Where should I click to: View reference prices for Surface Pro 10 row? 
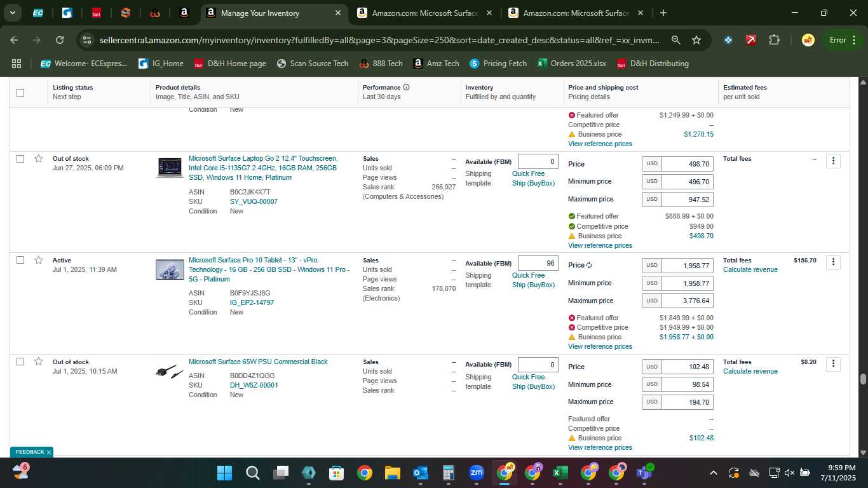pos(600,347)
